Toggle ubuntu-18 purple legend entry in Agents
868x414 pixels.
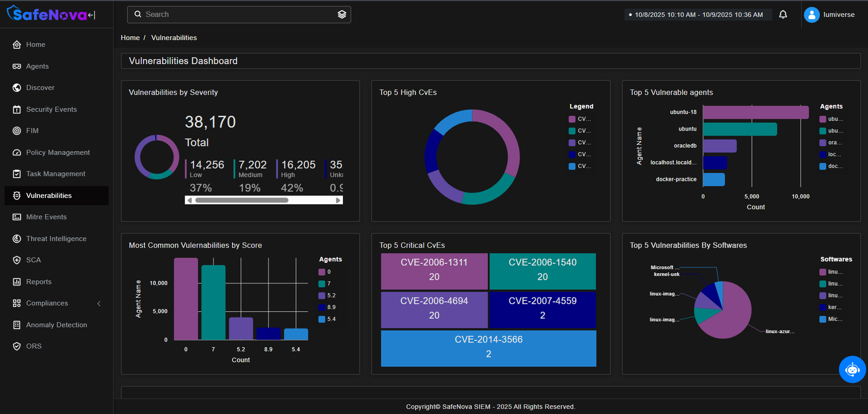click(831, 119)
